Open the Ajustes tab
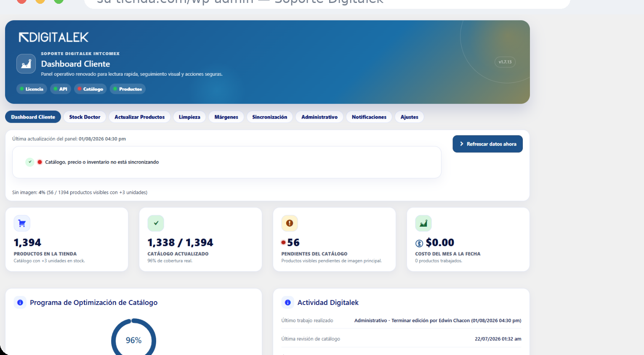This screenshot has height=355, width=644. [x=410, y=117]
